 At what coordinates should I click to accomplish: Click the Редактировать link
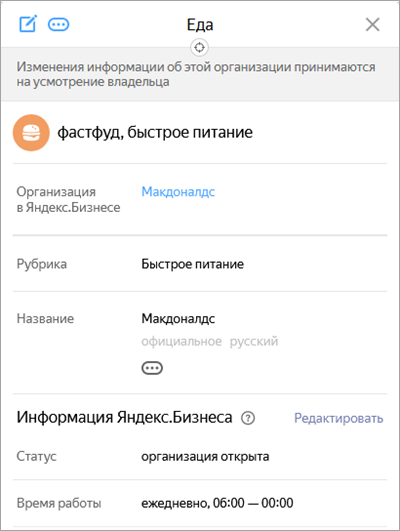tap(339, 418)
